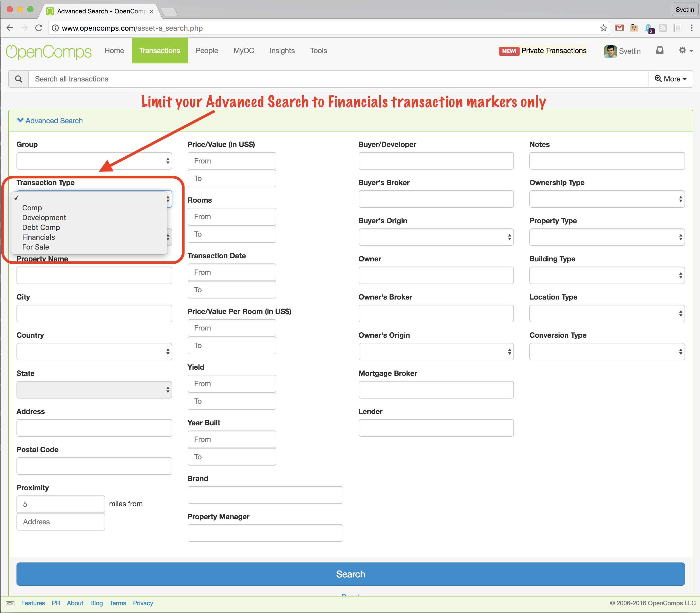Open the About footer link

click(75, 603)
